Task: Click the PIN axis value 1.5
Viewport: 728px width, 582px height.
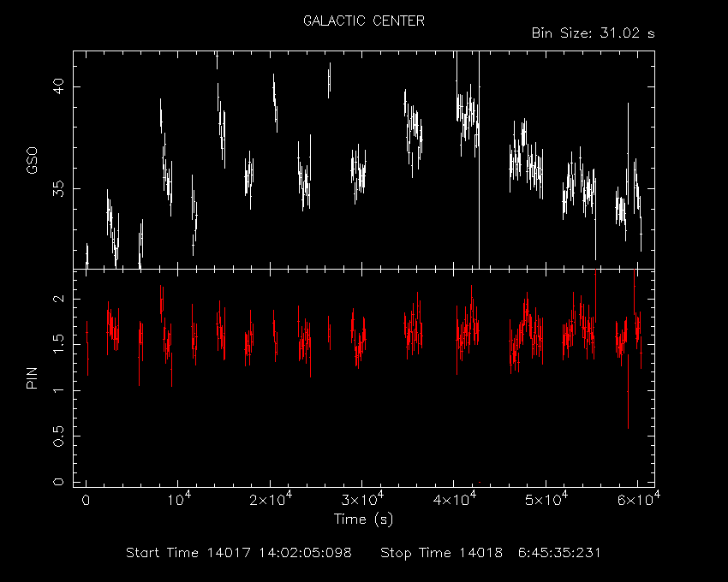Action: [x=58, y=344]
